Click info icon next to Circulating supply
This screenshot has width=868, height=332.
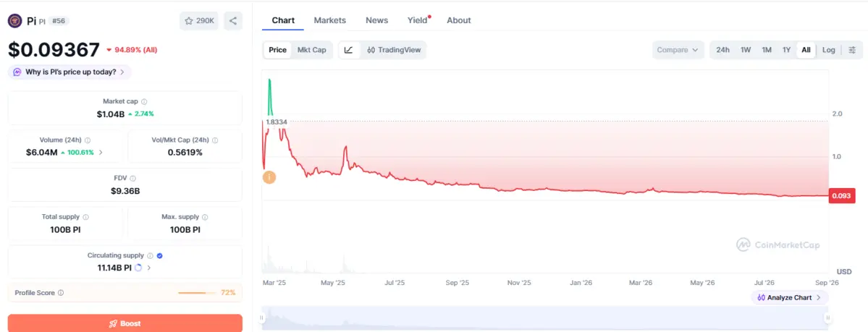[x=149, y=255]
